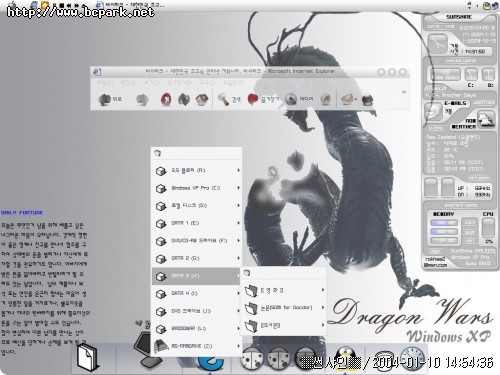Open History icon next to Media
The height and width of the screenshot is (375, 500).
(x=325, y=99)
